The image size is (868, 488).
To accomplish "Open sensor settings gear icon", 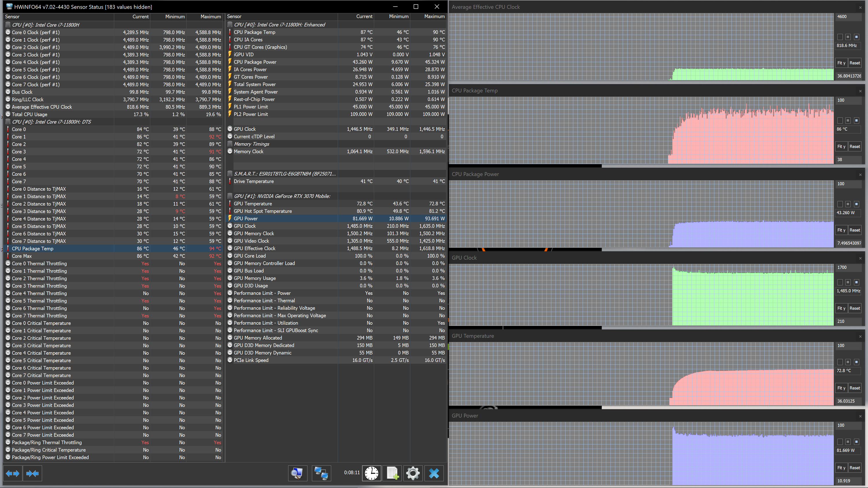I will point(413,474).
